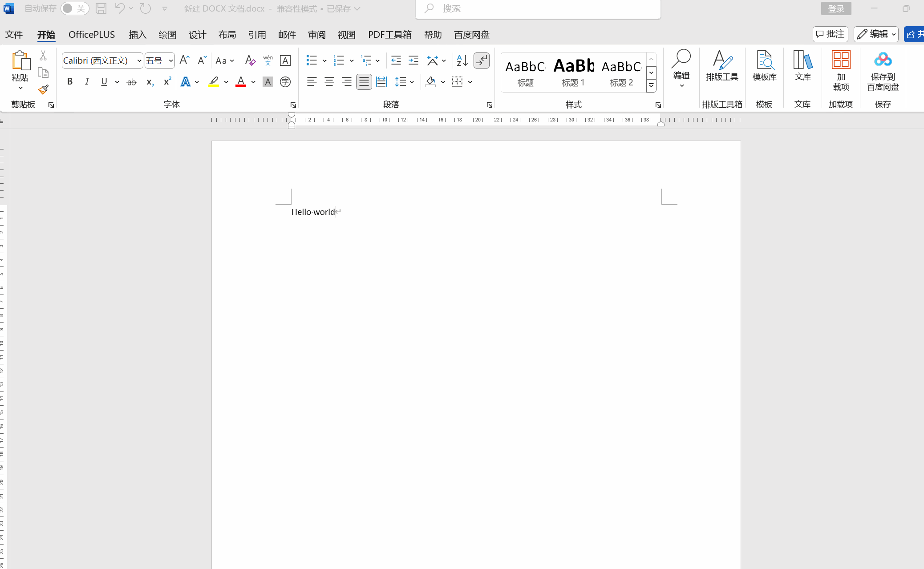924x569 pixels.
Task: Click the Sort A-Z icon
Action: click(x=462, y=61)
